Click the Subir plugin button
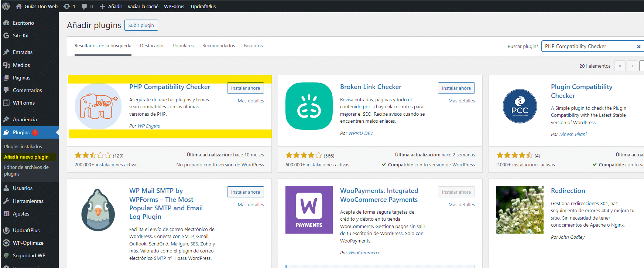This screenshot has height=268, width=644. [141, 25]
